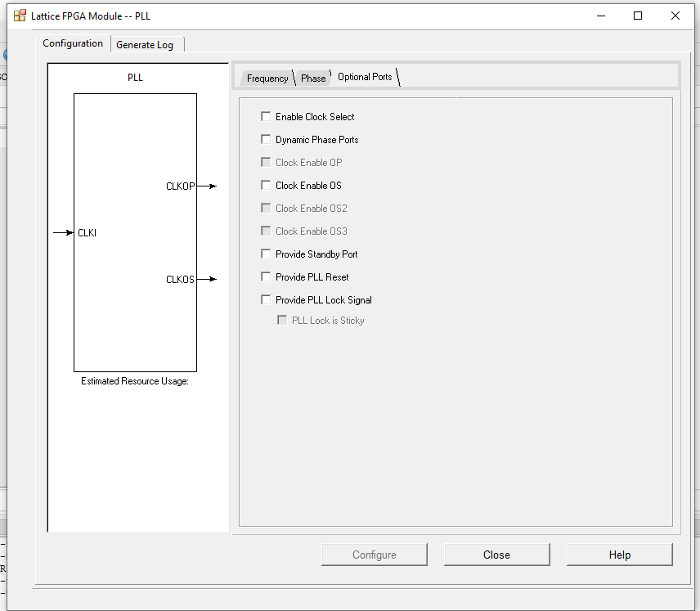Turn on Provide PLL Lock Signal
Screen dimensions: 700x611
(x=266, y=299)
